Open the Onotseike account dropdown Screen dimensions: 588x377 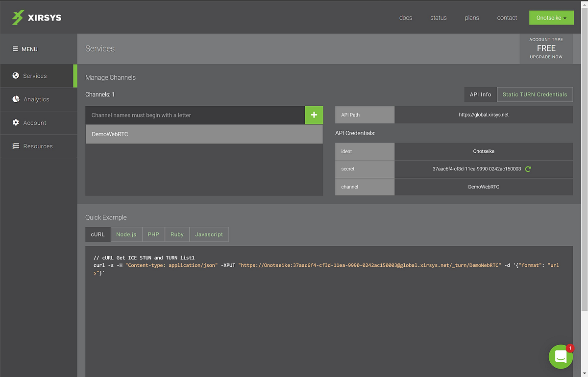(x=551, y=17)
